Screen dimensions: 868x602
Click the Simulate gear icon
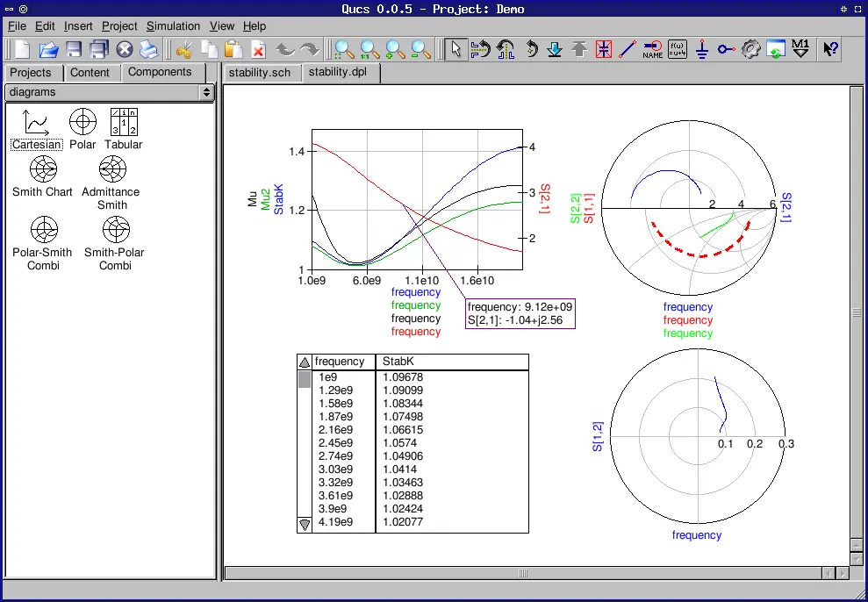pos(750,49)
